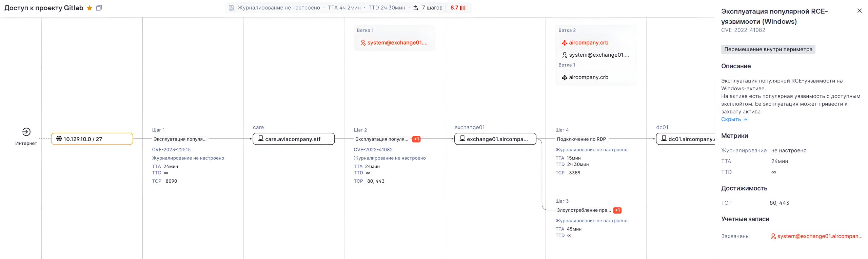The width and height of the screenshot is (868, 259).
Task: Click the gold favorite star icon
Action: [x=90, y=8]
